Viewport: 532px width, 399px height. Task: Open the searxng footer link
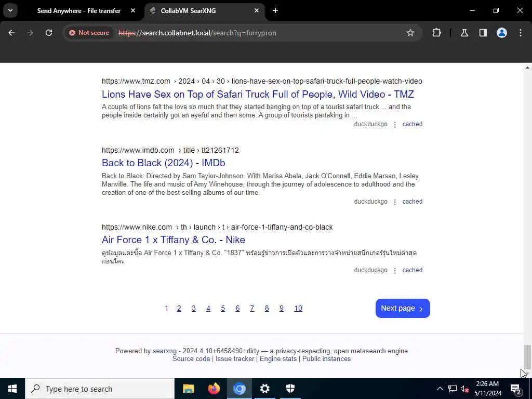(x=165, y=351)
